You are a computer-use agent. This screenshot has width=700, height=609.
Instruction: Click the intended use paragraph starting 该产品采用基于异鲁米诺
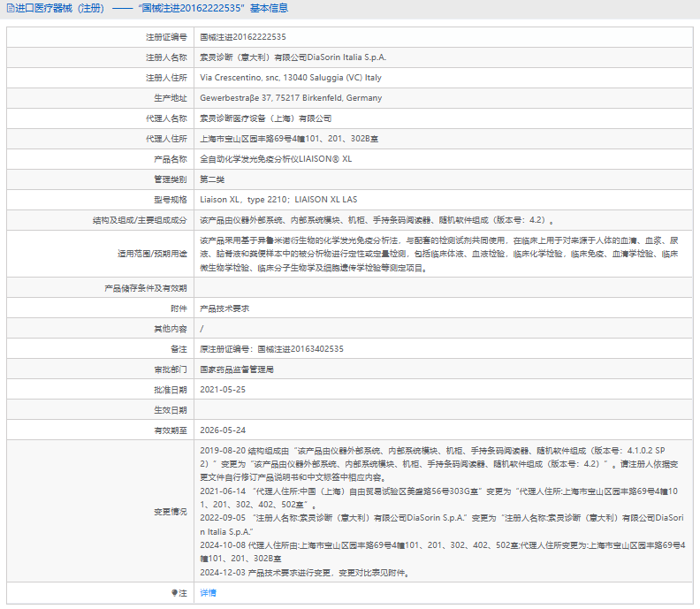[439, 254]
